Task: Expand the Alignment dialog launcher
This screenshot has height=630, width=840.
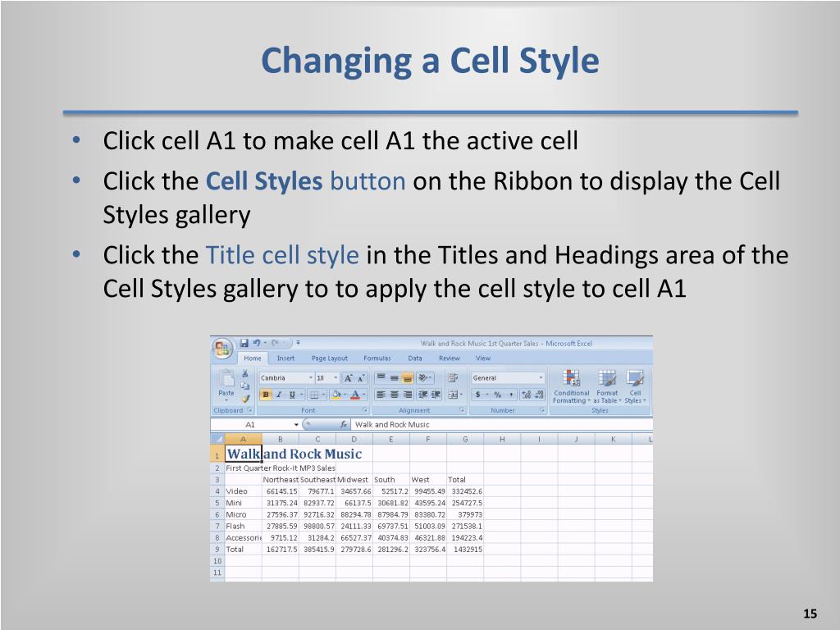Action: [x=462, y=410]
